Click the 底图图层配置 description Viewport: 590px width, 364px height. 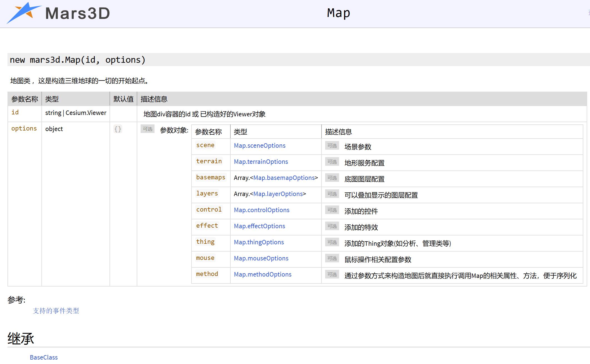(364, 179)
